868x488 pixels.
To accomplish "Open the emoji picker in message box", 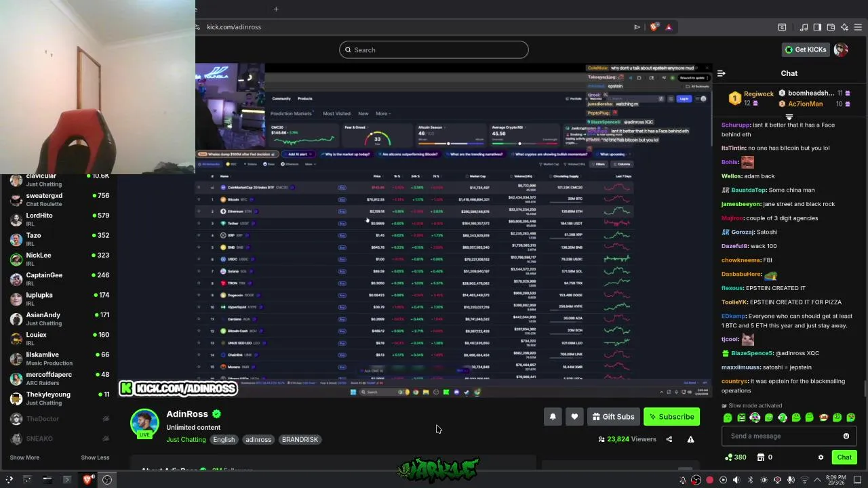I will click(x=846, y=436).
